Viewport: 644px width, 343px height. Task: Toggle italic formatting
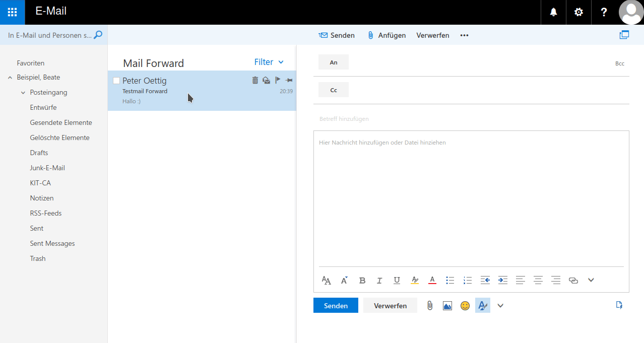[x=379, y=281]
